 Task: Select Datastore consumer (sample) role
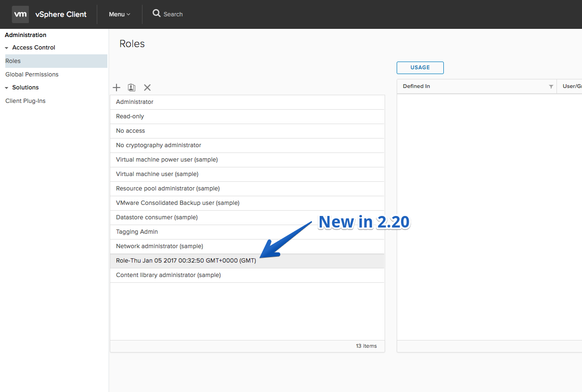tap(247, 217)
